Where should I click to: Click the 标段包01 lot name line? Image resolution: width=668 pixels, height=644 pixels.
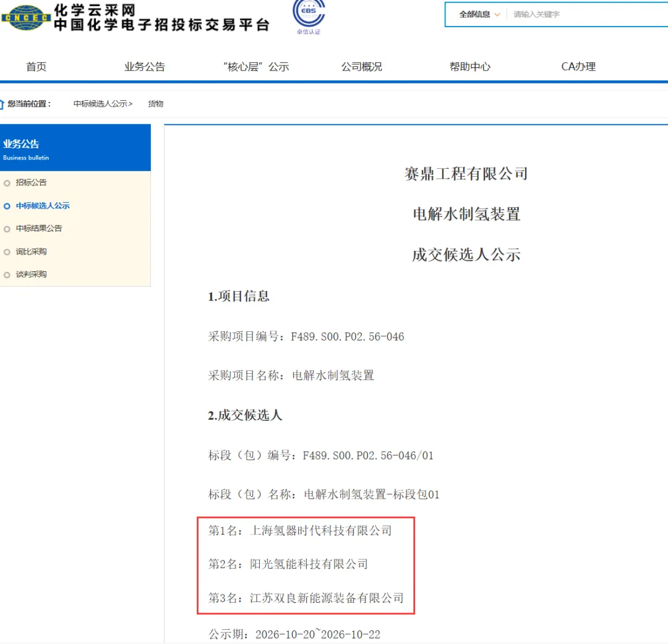click(x=323, y=494)
